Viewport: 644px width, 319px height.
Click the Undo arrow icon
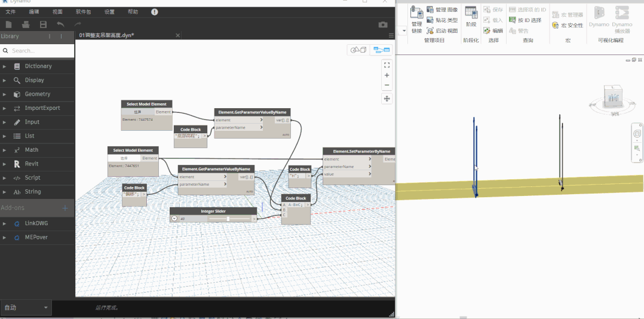click(60, 24)
